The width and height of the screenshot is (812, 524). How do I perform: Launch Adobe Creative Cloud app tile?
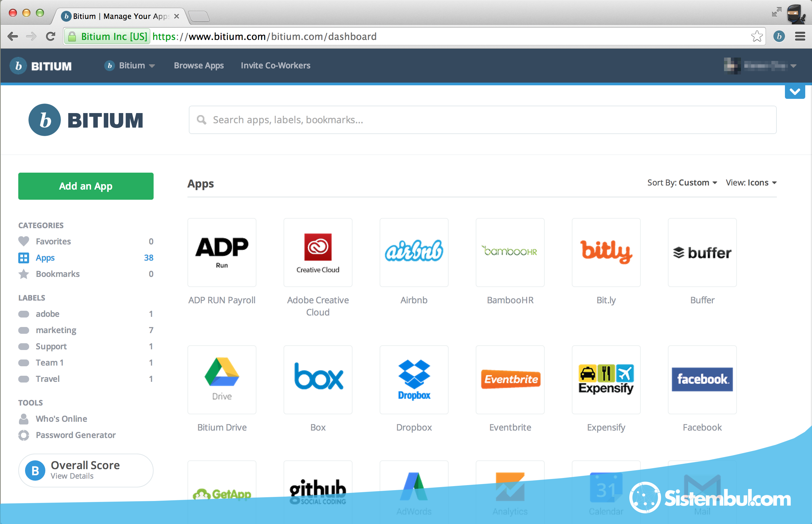coord(318,253)
